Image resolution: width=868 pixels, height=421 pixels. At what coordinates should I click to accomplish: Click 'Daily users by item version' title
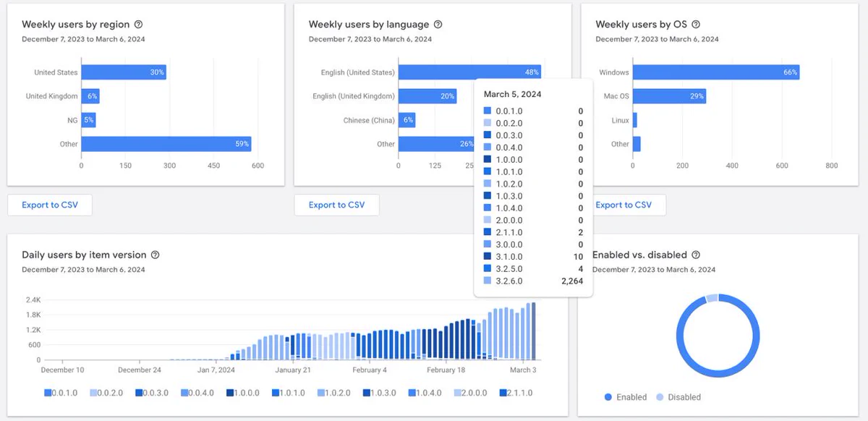(84, 255)
